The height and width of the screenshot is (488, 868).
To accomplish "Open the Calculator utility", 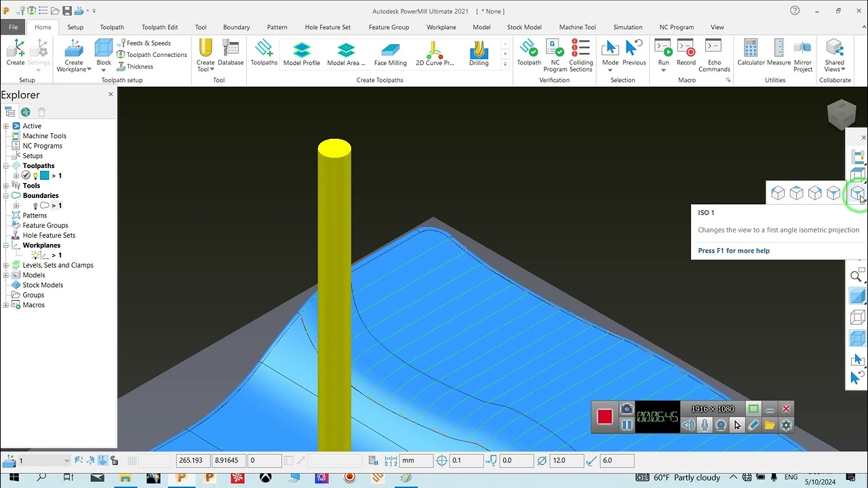I will [751, 53].
